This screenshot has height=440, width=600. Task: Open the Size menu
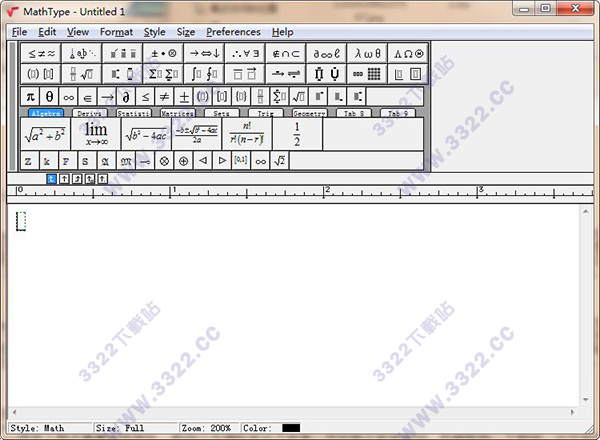(186, 32)
